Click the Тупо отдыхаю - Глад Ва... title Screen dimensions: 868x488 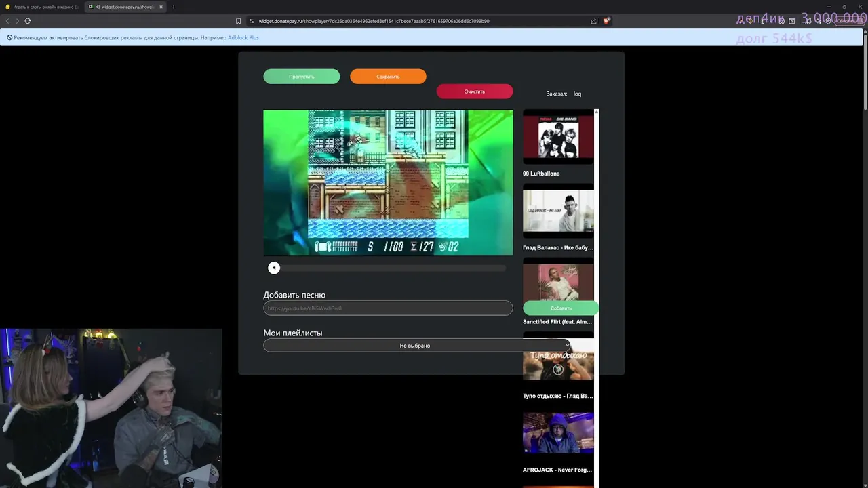557,396
